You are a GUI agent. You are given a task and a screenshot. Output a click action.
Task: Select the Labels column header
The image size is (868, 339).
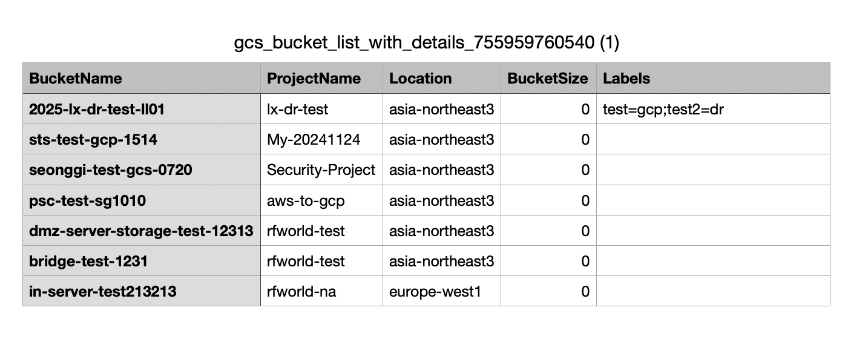click(713, 78)
